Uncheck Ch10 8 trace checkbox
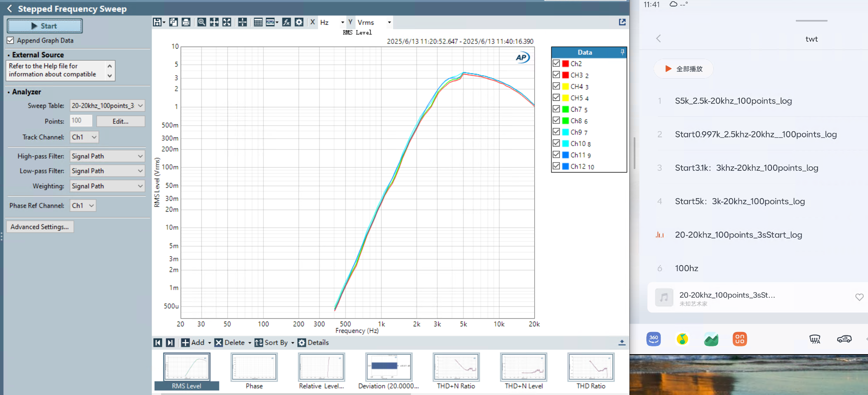The image size is (868, 395). (x=556, y=143)
